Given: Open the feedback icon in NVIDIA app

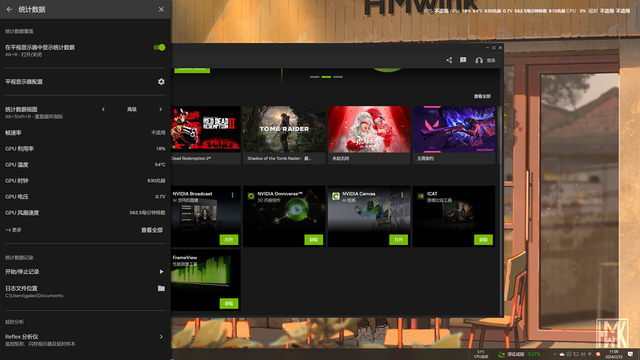Looking at the screenshot, I should click(463, 60).
